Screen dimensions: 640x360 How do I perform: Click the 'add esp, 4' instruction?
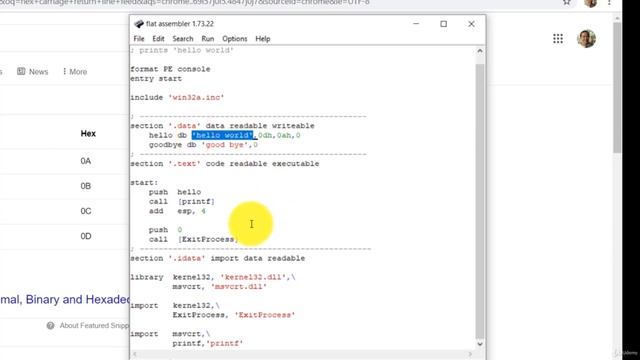point(177,211)
